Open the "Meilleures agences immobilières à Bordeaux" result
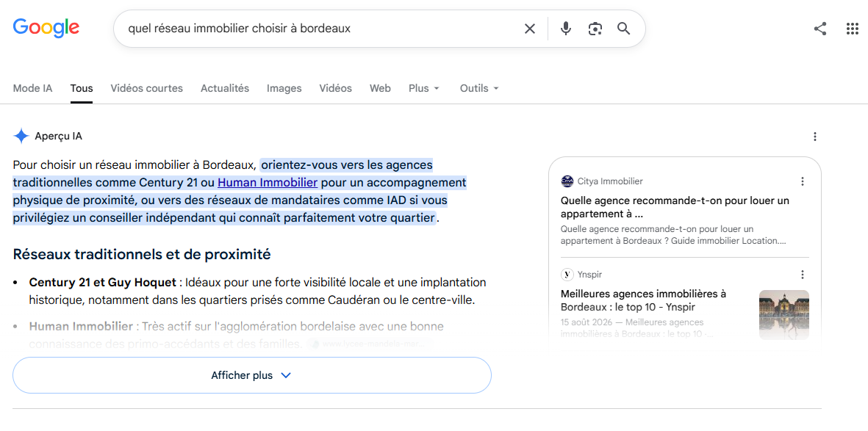Screen dimensions: 868x431 click(x=643, y=300)
